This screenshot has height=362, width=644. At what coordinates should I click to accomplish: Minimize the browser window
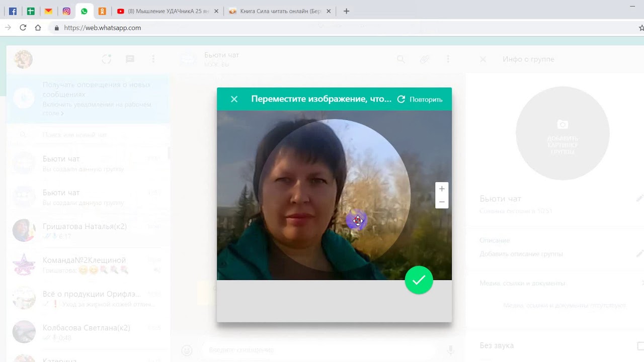[632, 6]
